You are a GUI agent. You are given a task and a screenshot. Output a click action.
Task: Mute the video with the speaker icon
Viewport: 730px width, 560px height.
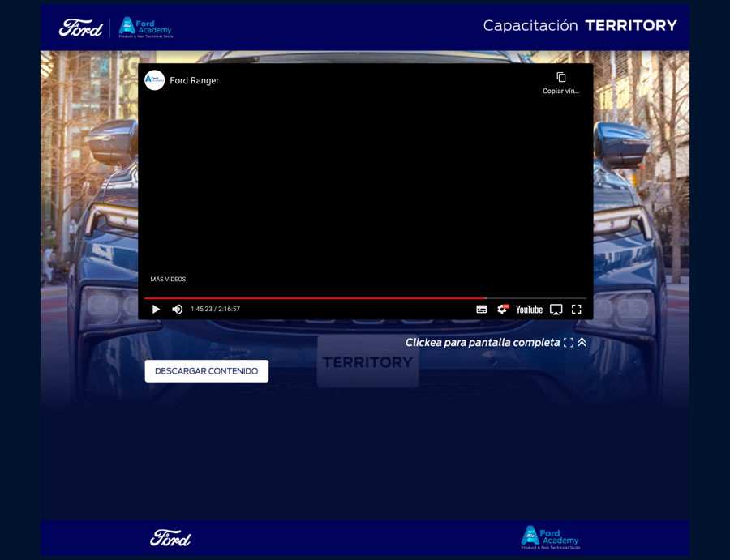[177, 309]
